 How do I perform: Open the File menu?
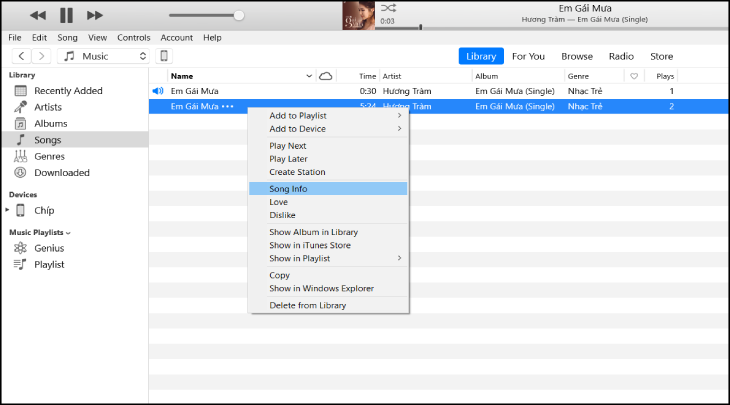tap(15, 38)
